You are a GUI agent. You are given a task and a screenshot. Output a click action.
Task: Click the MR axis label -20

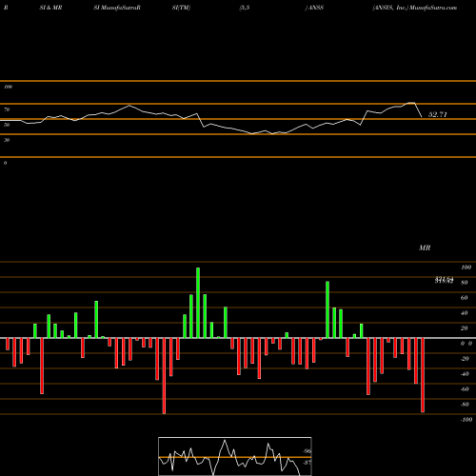pos(465,359)
